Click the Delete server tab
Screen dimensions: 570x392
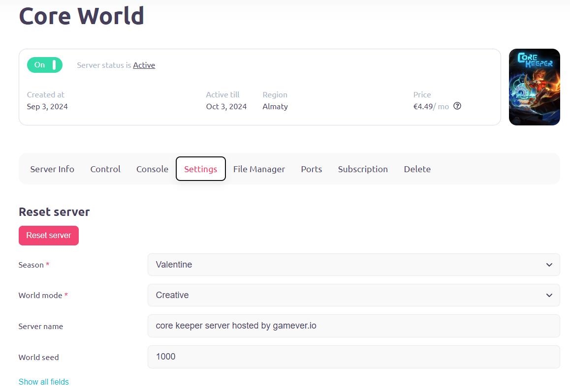click(417, 169)
